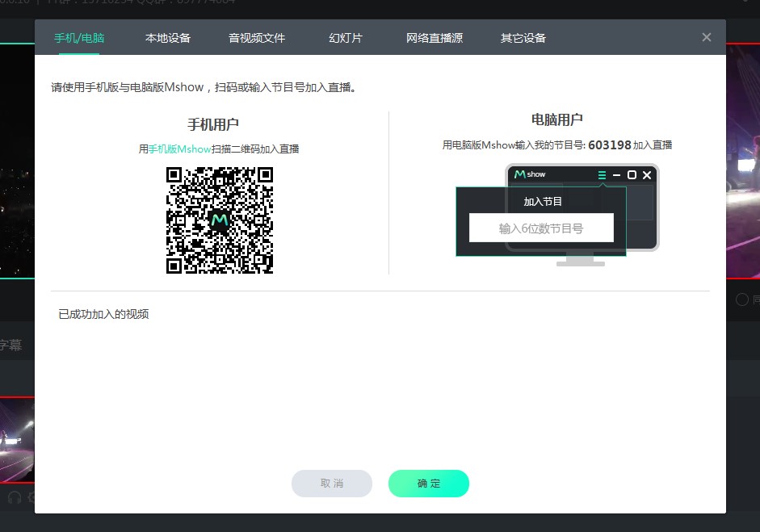Switch to the 其它设备 tab
This screenshot has height=532, width=760.
point(523,38)
